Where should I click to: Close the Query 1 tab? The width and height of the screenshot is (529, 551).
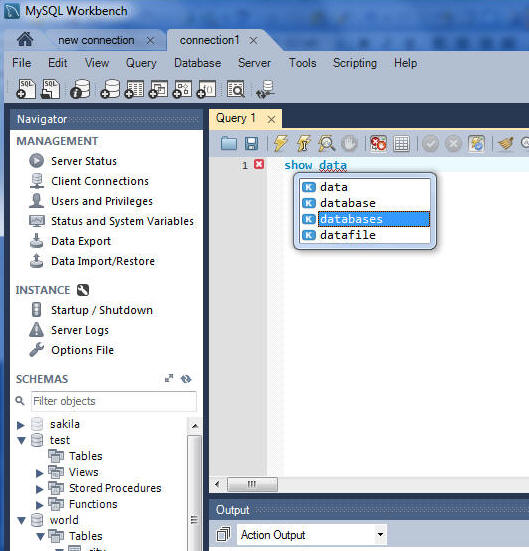point(271,119)
